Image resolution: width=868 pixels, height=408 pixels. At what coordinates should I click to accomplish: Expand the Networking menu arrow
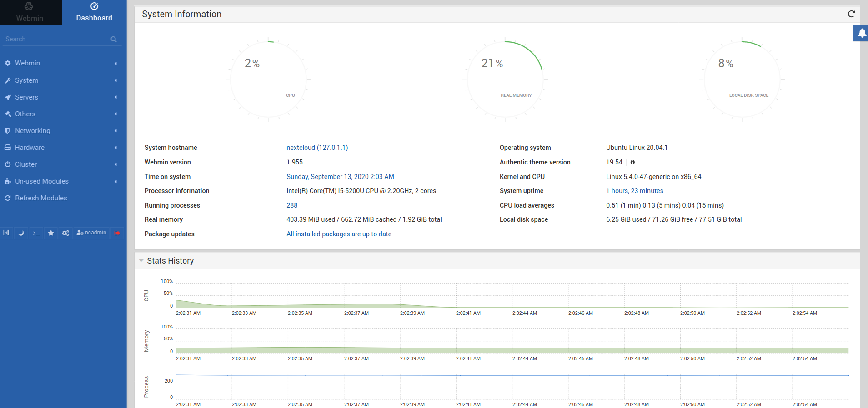point(116,131)
